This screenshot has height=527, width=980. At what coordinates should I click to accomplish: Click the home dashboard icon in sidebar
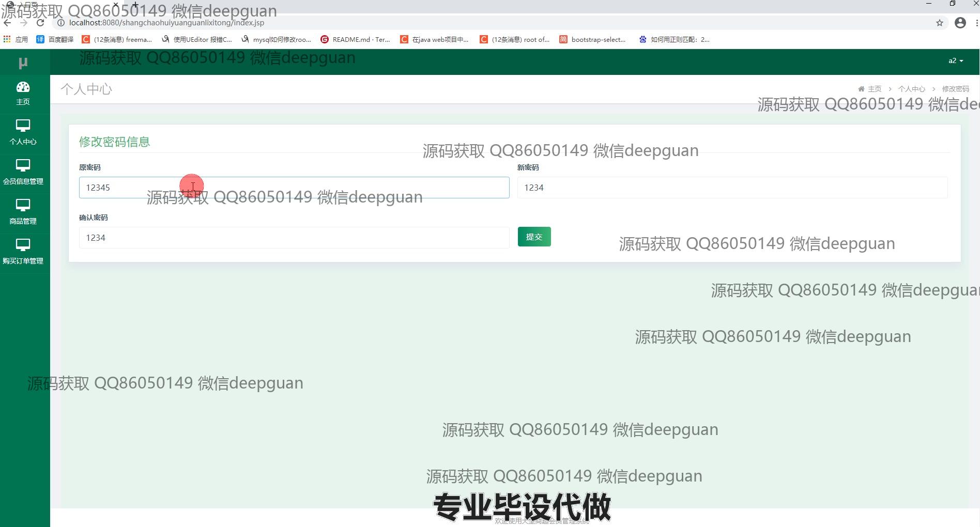tap(23, 87)
